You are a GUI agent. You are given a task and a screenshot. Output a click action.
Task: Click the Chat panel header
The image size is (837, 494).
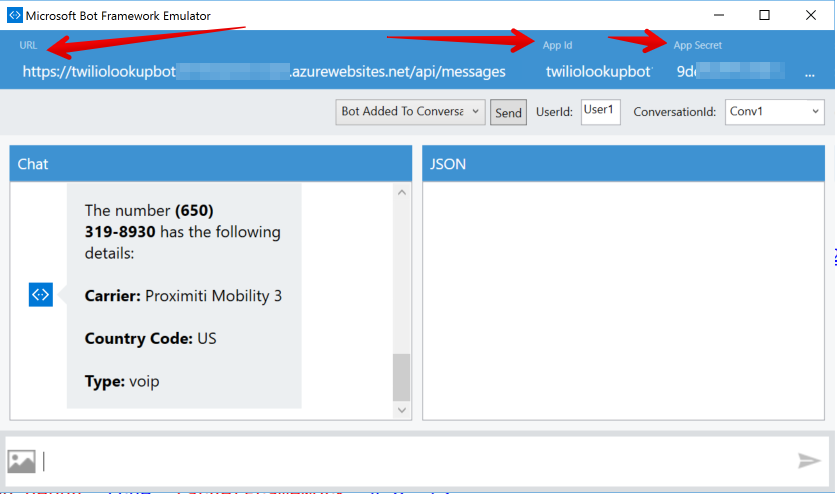[x=211, y=164]
